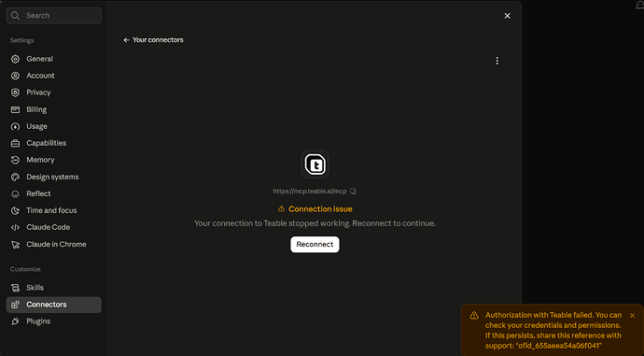644x356 pixels.
Task: Open Reflect settings
Action: 54,193
